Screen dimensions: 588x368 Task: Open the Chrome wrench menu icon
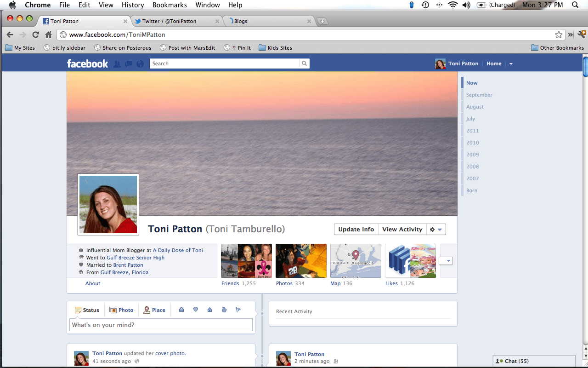[x=582, y=34]
